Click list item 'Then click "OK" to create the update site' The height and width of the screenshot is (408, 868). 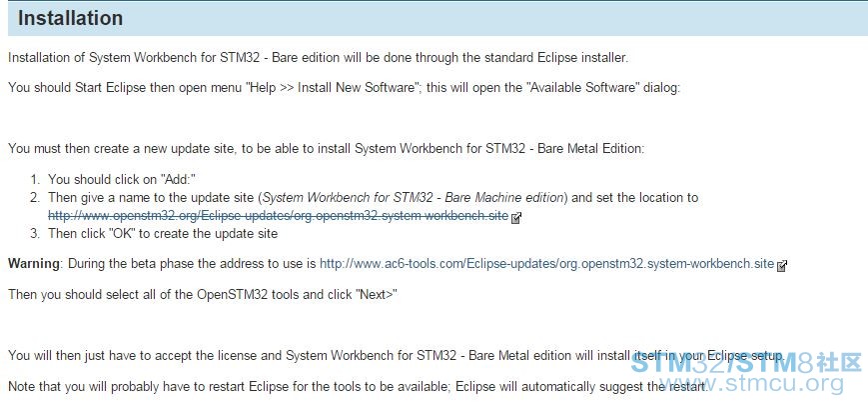coord(163,233)
